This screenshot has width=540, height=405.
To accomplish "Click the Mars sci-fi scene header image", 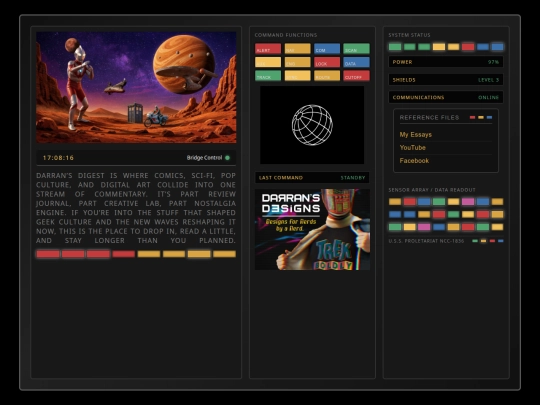I will tap(136, 87).
